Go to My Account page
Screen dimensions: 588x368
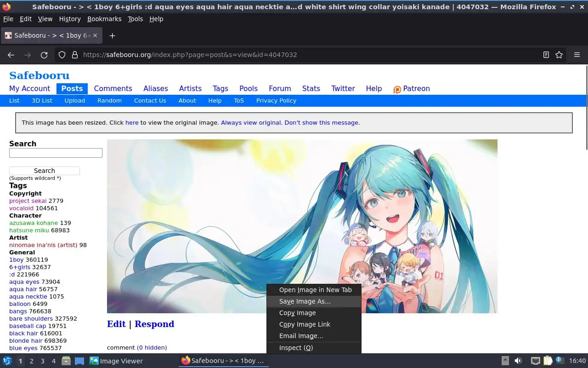pos(30,89)
